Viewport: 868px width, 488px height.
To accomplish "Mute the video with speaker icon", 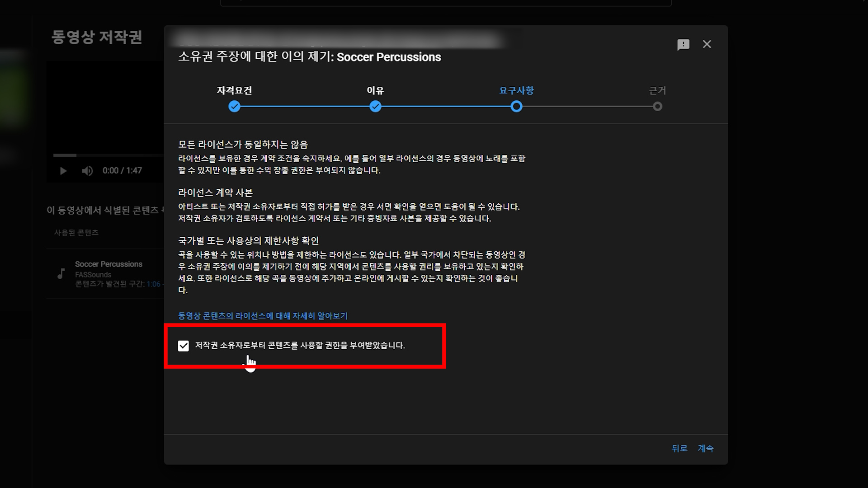I will tap(87, 171).
